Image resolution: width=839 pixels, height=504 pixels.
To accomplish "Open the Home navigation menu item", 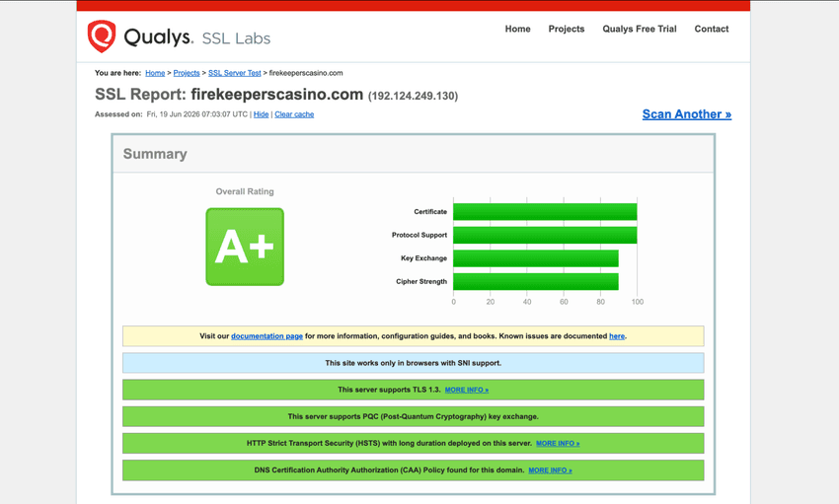I will 517,29.
